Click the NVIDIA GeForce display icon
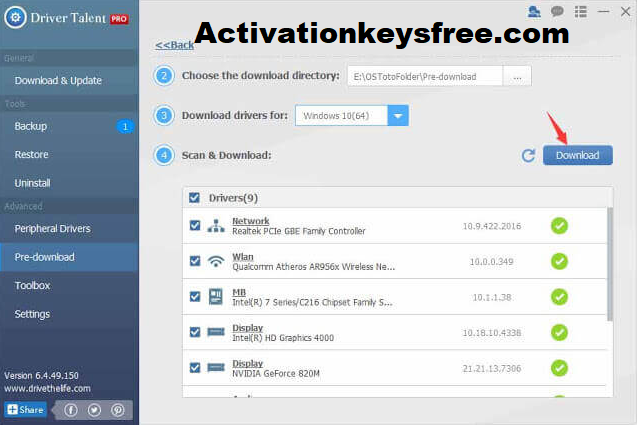Image resolution: width=637 pixels, height=425 pixels. tap(216, 368)
